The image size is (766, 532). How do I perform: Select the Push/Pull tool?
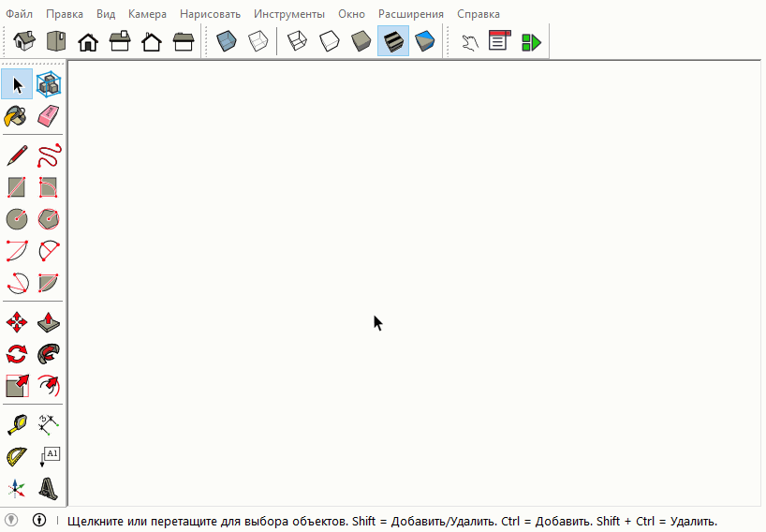click(49, 322)
